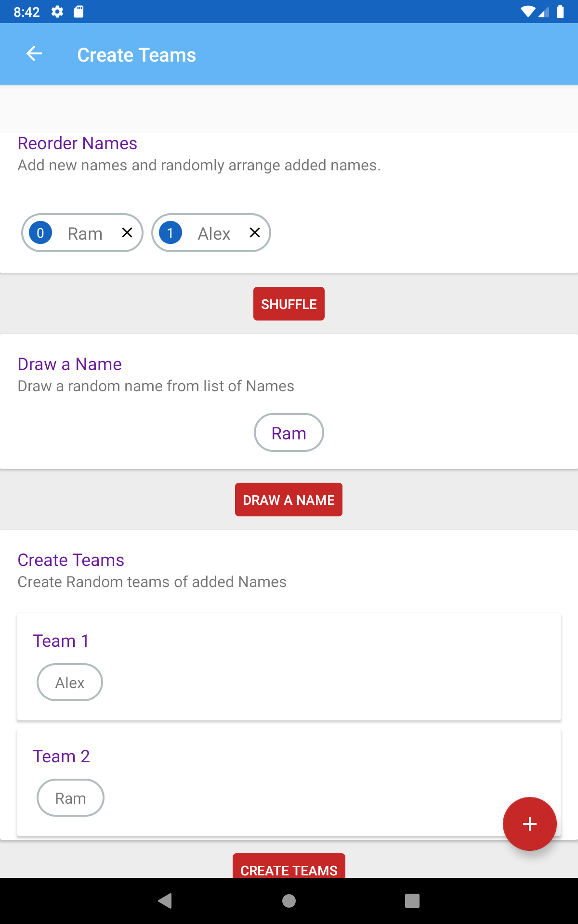This screenshot has width=578, height=924.
Task: Select Alex chip in Team 1
Action: click(x=70, y=682)
